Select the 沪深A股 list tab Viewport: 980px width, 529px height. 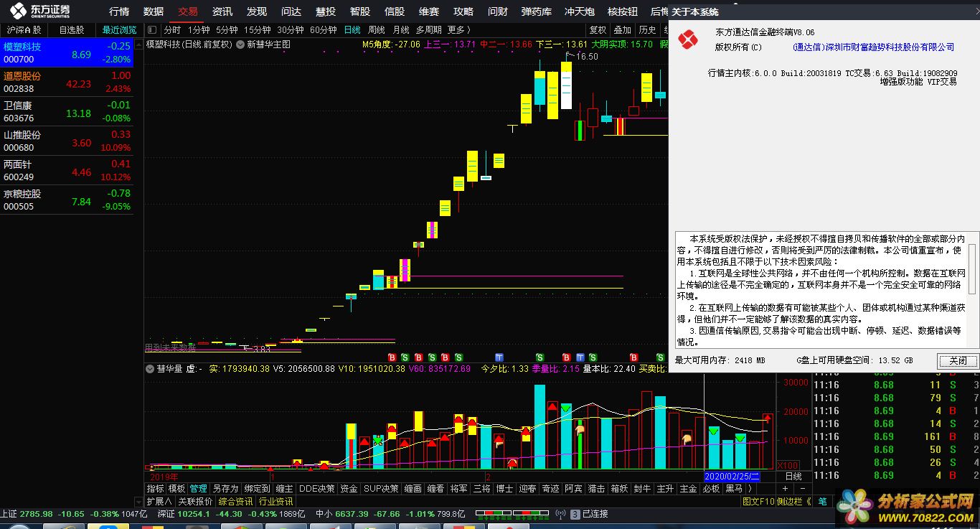click(x=24, y=30)
